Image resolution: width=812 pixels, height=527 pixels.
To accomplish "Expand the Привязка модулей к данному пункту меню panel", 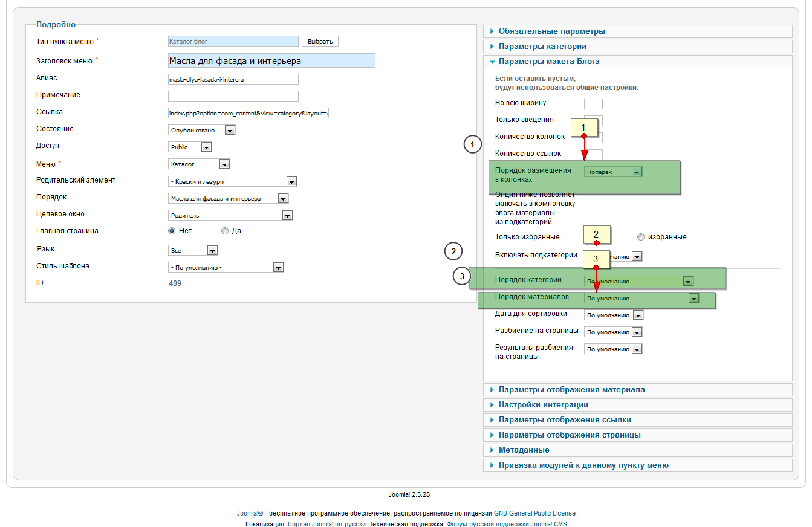I will point(637,465).
